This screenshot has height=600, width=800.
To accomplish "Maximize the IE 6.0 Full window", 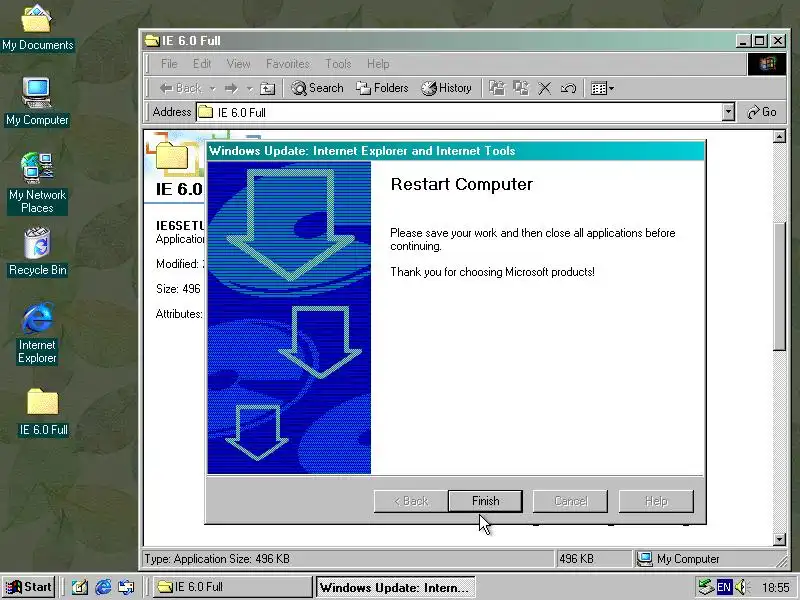I will pyautogui.click(x=759, y=41).
